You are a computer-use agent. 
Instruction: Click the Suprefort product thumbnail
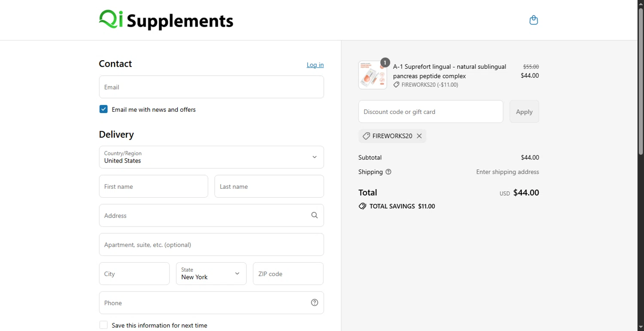373,75
